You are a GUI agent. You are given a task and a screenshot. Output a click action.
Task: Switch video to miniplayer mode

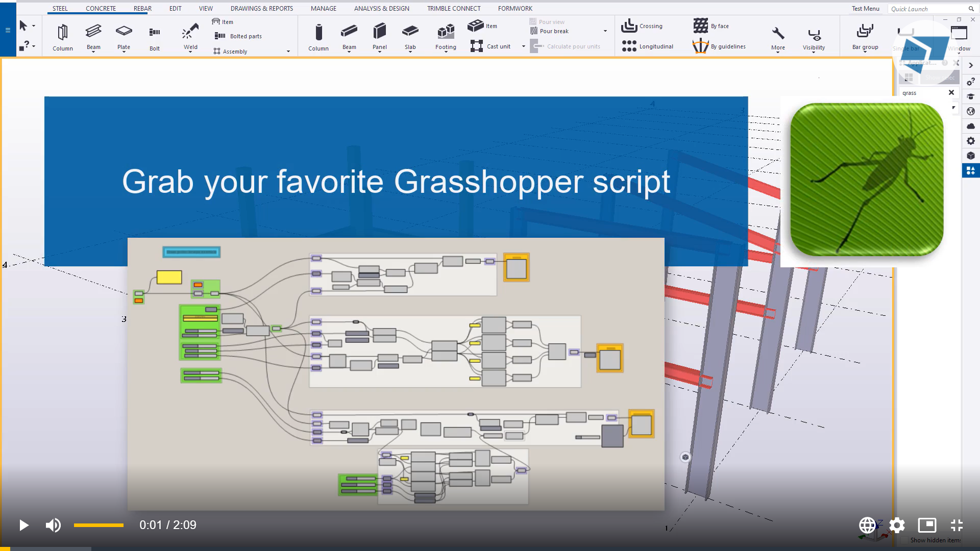(927, 525)
